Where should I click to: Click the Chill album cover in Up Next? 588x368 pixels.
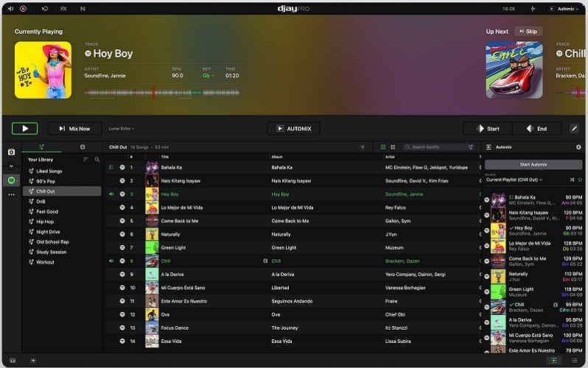click(x=514, y=70)
